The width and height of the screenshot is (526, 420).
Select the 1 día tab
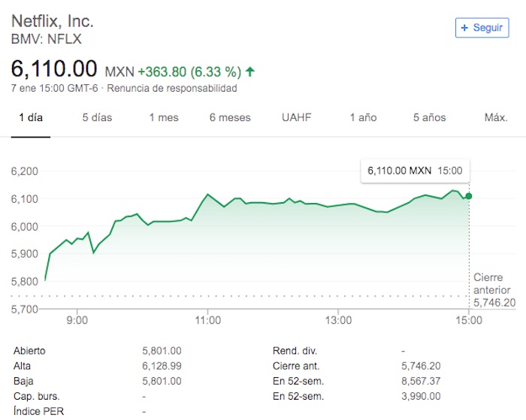(x=30, y=117)
